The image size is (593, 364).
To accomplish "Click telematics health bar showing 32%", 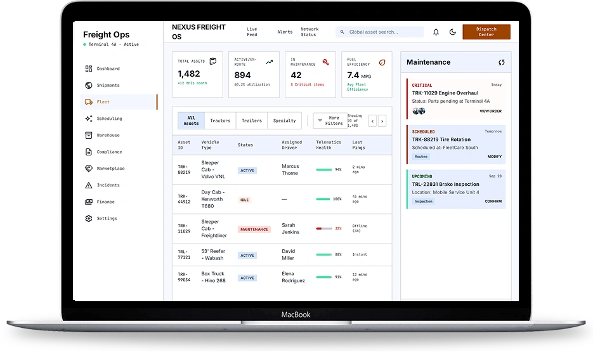I will coord(324,229).
